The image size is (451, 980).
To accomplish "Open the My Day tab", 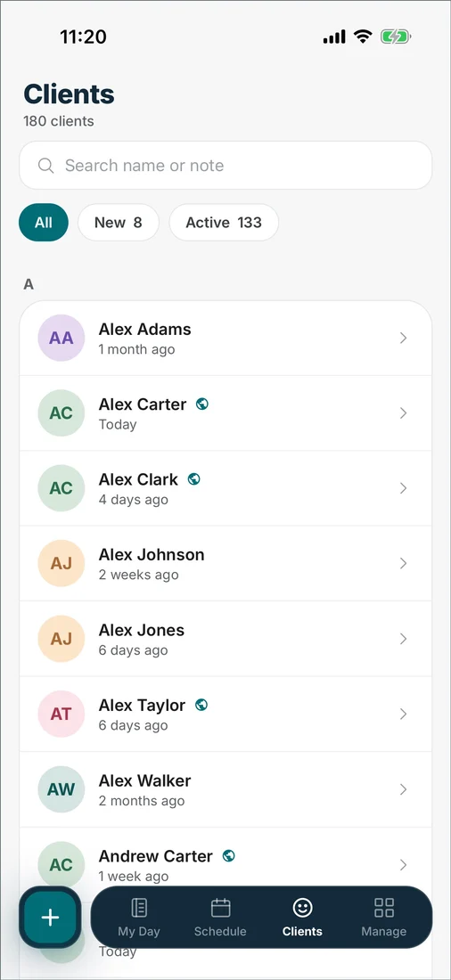I will point(139,917).
